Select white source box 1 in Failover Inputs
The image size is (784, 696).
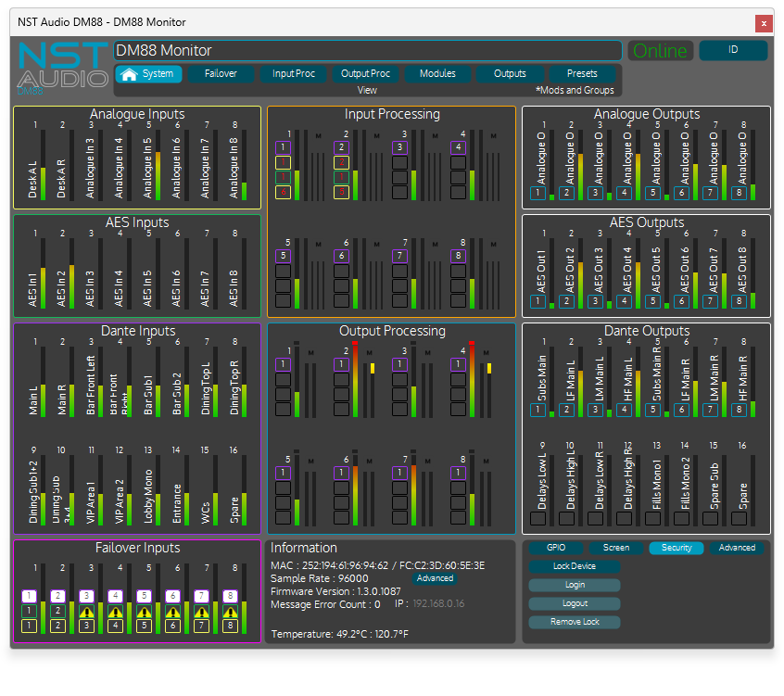(29, 596)
